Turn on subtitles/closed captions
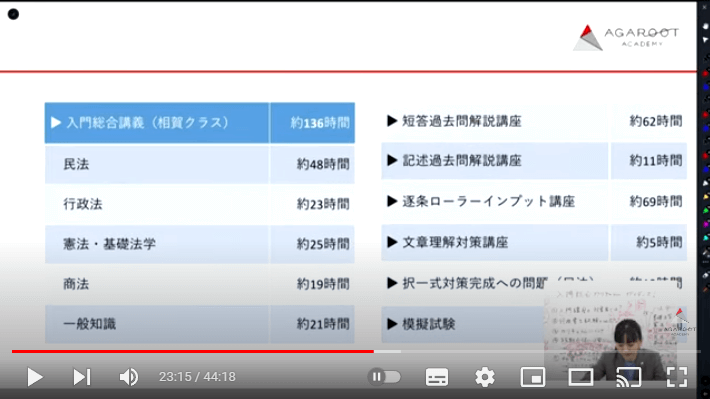 437,377
